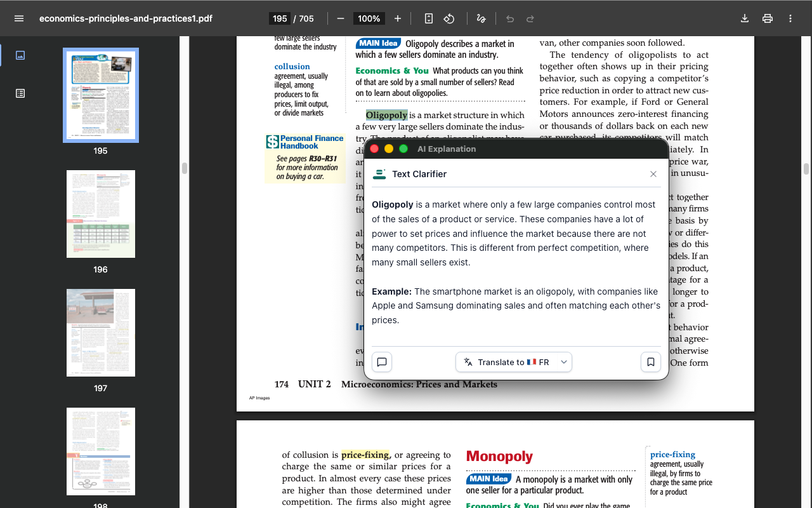Click the fit to page icon
This screenshot has height=508, width=812.
click(429, 18)
